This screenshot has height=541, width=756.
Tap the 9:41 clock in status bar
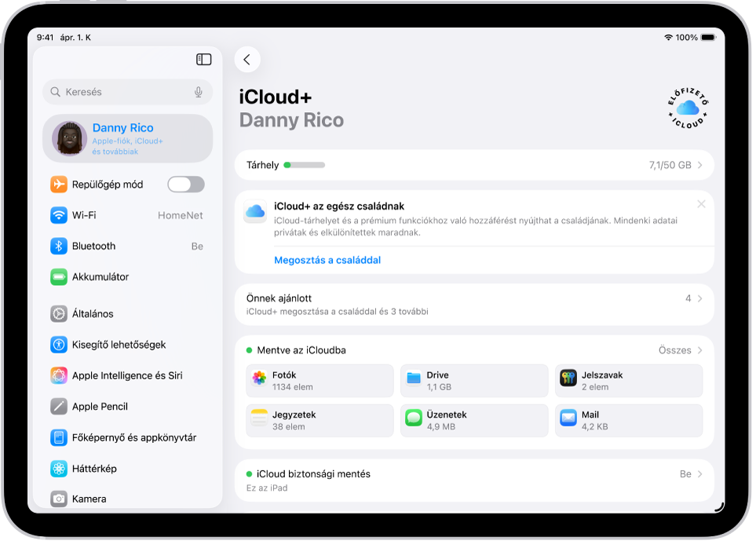pos(45,38)
